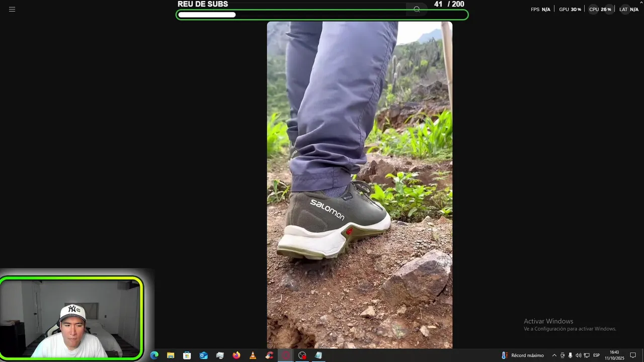This screenshot has height=362, width=644.
Task: Open the network tray icon
Action: (x=587, y=355)
